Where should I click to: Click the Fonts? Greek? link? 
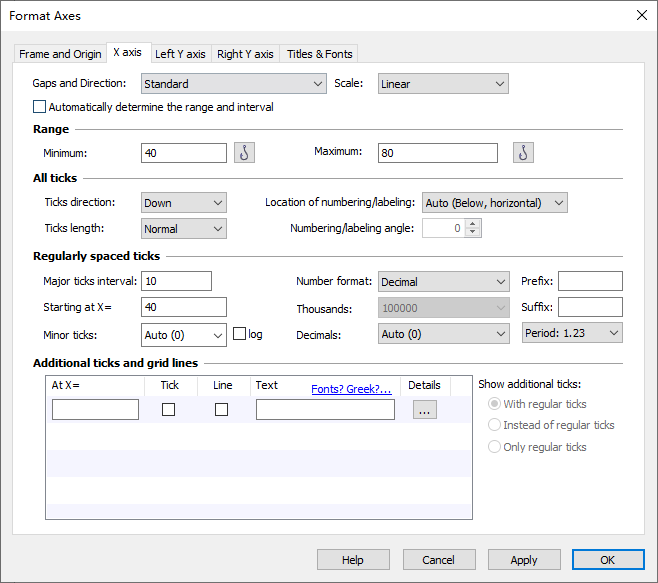[351, 389]
